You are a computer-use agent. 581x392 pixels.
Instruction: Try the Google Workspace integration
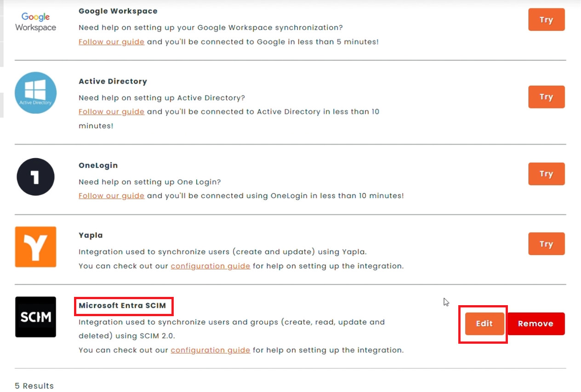[546, 20]
